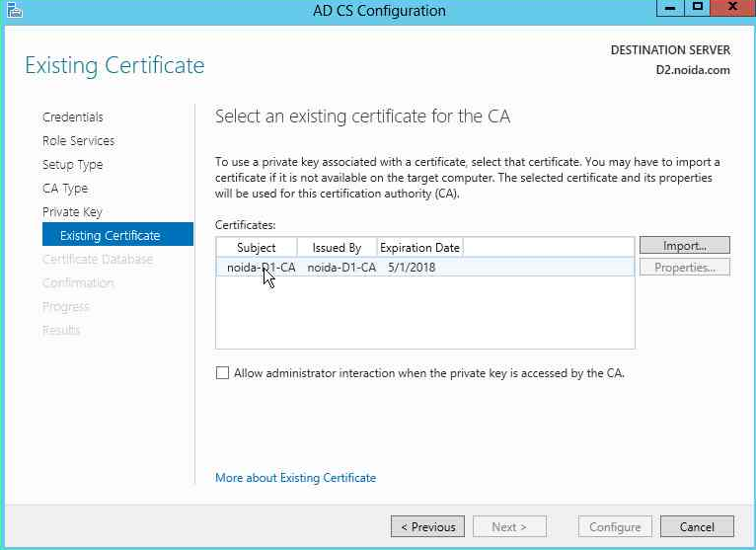Sort by the Issued By column header
The width and height of the screenshot is (756, 550).
point(337,248)
